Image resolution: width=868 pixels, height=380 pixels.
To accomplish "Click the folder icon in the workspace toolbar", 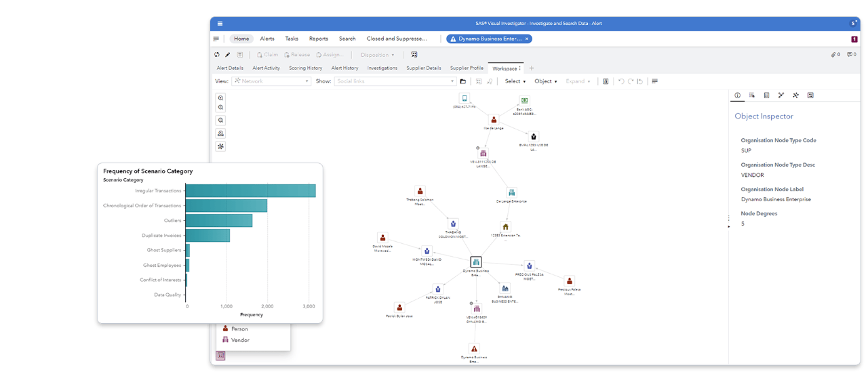I will tap(463, 81).
